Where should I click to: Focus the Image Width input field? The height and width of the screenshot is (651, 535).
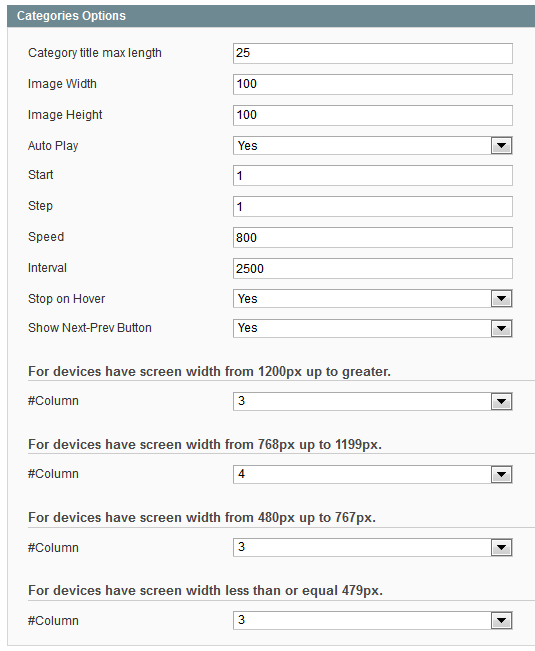pos(373,84)
